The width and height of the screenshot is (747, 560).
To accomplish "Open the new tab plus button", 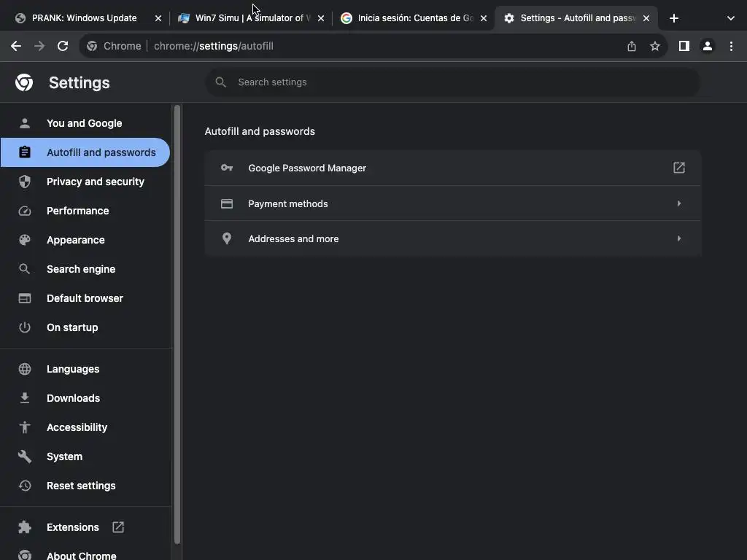I will [674, 18].
